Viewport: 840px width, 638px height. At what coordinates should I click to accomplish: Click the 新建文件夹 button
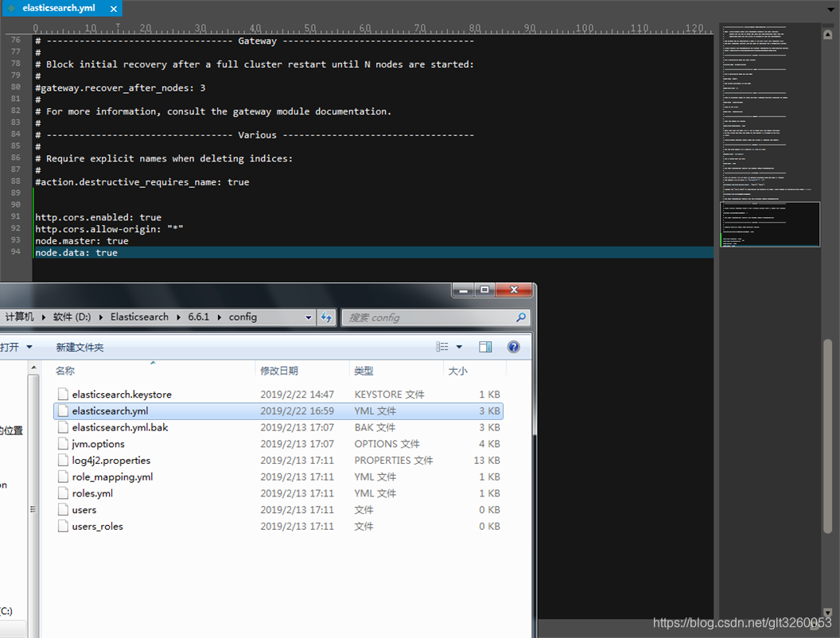click(80, 348)
